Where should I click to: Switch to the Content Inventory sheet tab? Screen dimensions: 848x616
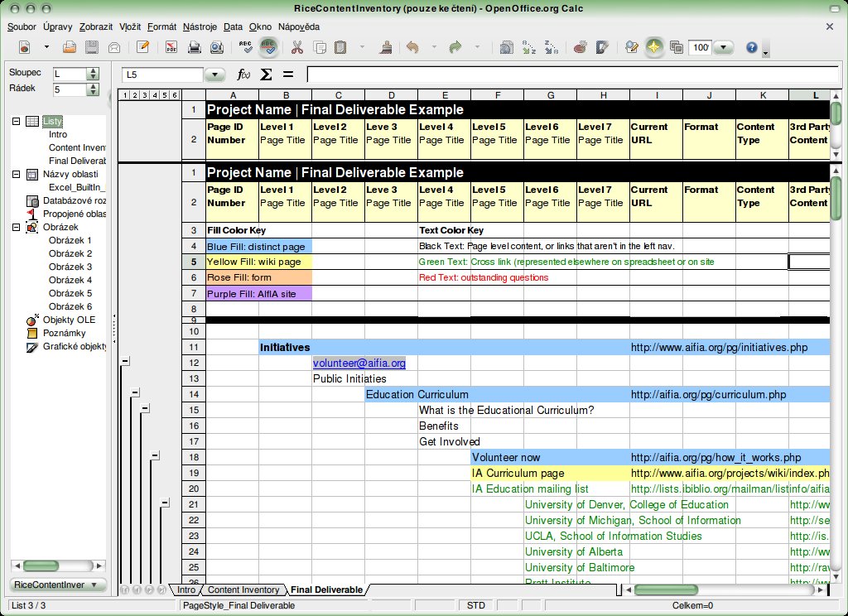point(243,590)
